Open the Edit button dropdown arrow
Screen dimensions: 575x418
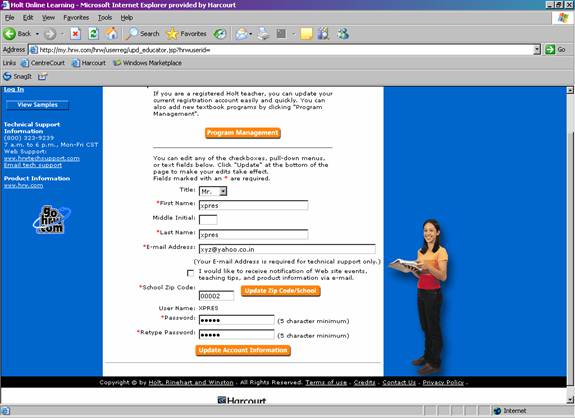coord(293,34)
